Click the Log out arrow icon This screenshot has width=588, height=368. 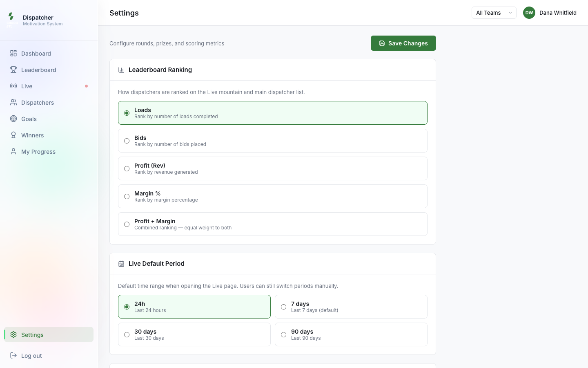13,355
